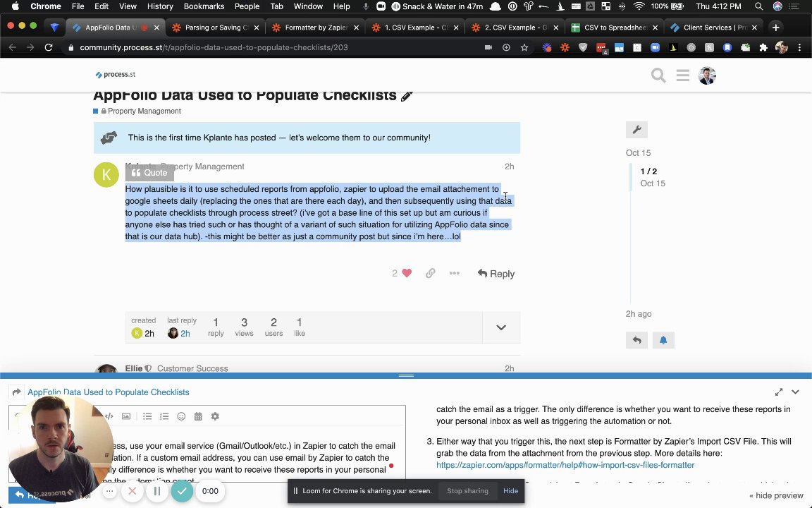812x508 pixels.
Task: Open the forum search magnifier
Action: pos(658,75)
